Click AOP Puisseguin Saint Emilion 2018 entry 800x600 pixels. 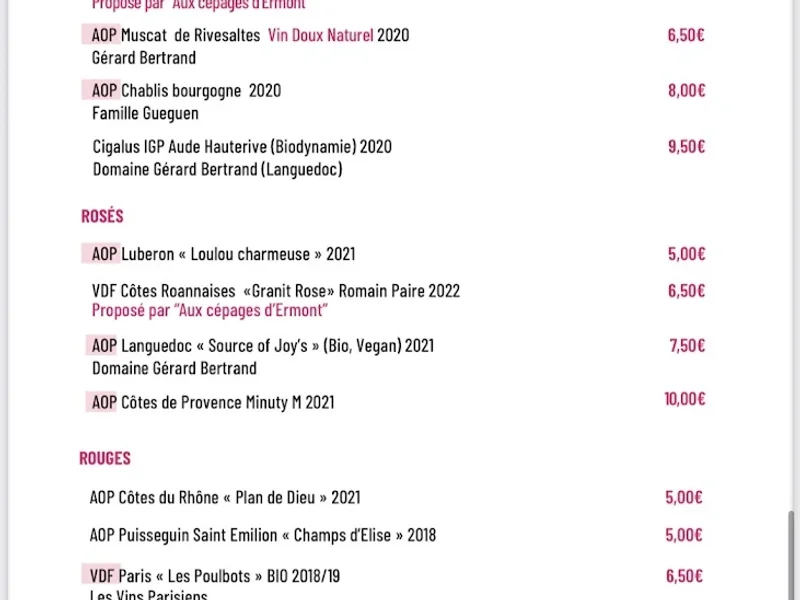coord(263,535)
